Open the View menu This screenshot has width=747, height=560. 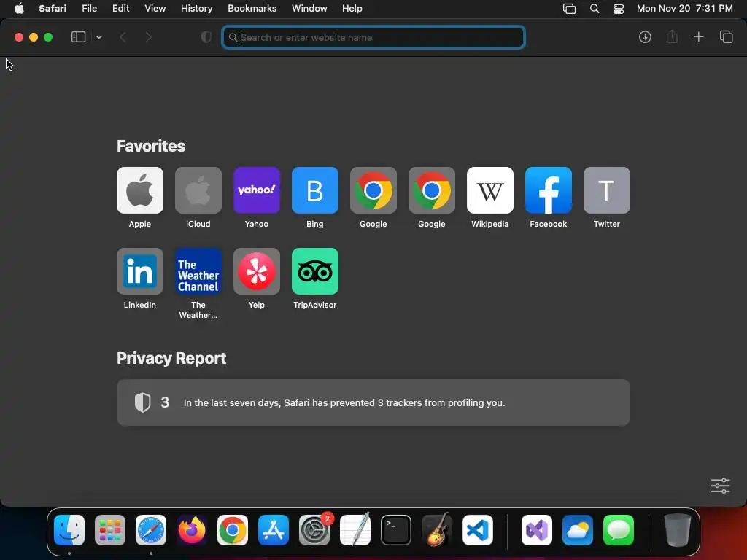pyautogui.click(x=155, y=9)
